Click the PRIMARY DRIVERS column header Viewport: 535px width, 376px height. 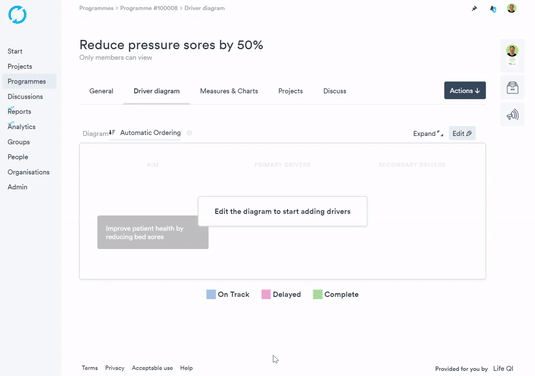pyautogui.click(x=282, y=165)
